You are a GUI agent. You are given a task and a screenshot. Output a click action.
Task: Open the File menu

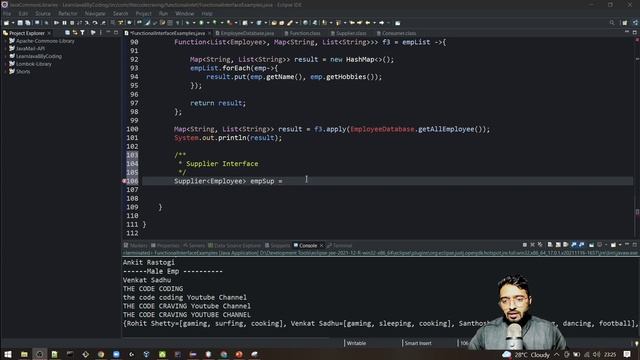pyautogui.click(x=7, y=13)
